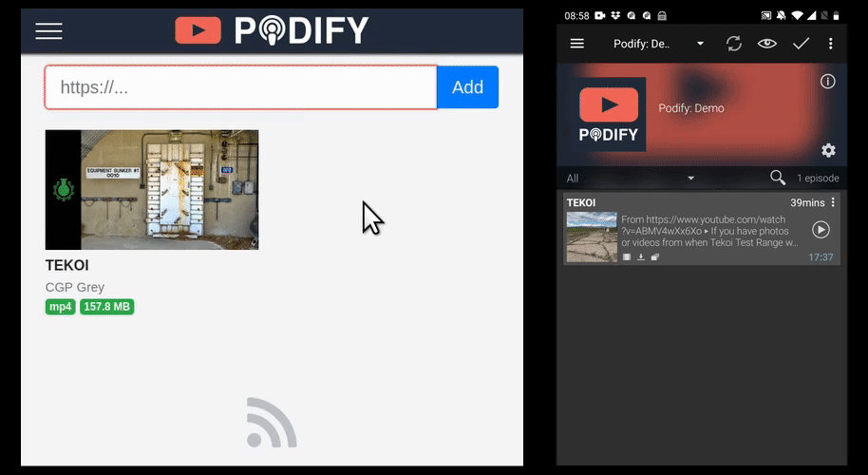Tap the camera recording status icon

pyautogui.click(x=599, y=15)
